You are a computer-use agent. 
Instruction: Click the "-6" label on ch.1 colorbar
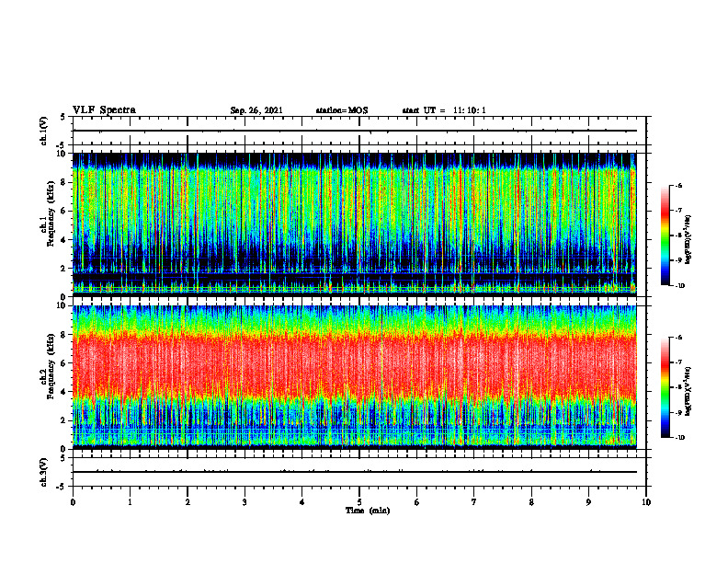[678, 185]
